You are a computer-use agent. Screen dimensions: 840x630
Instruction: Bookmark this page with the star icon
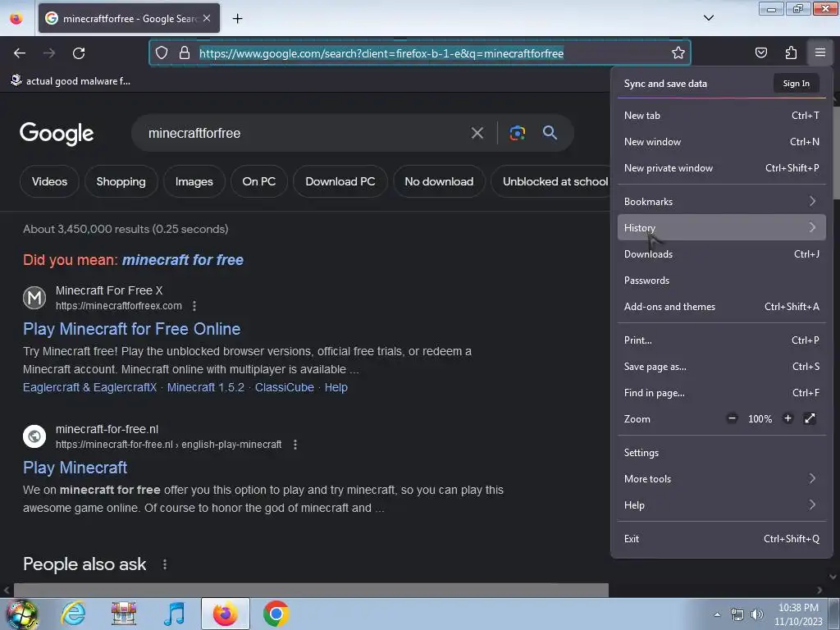point(678,52)
